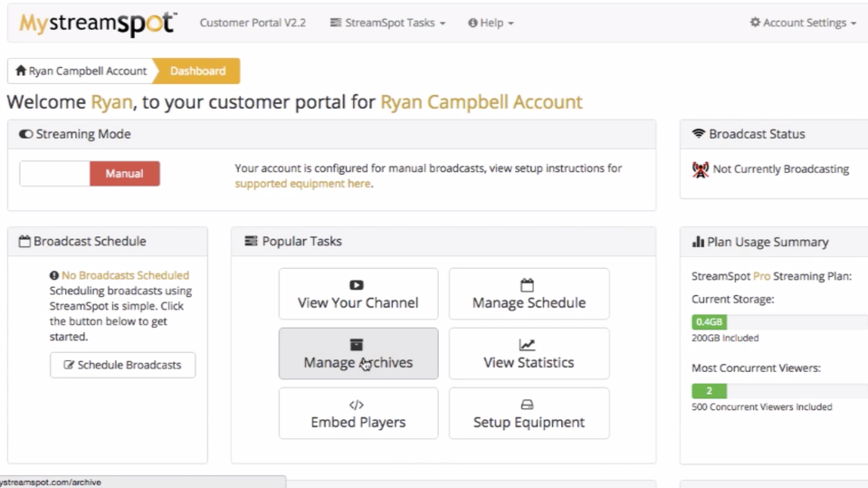Open the supported equipment here link
The width and height of the screenshot is (868, 488).
point(302,184)
